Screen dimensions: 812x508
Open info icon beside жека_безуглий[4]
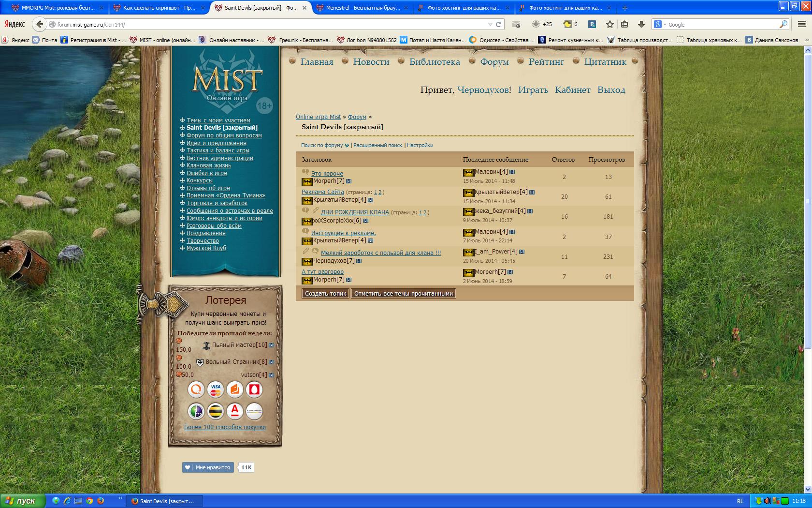coord(530,211)
